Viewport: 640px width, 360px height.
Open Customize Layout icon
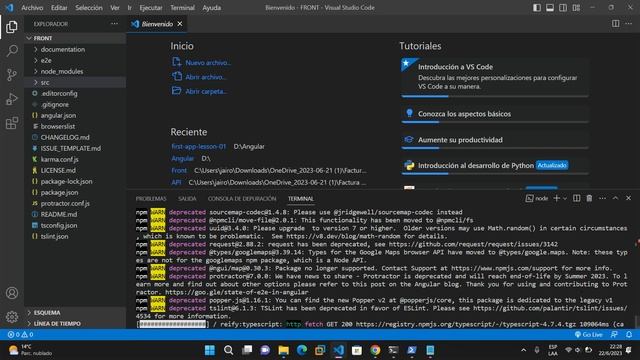pyautogui.click(x=576, y=7)
